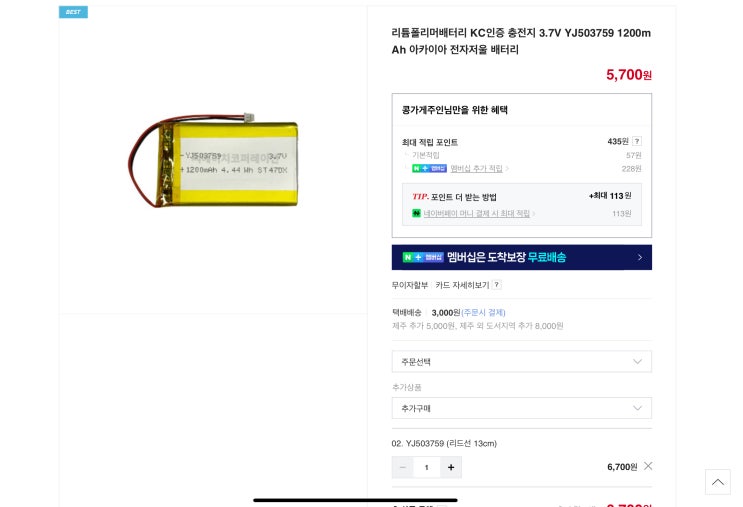Increase quantity with the plus button
Screen dimensions: 743x507
point(451,467)
